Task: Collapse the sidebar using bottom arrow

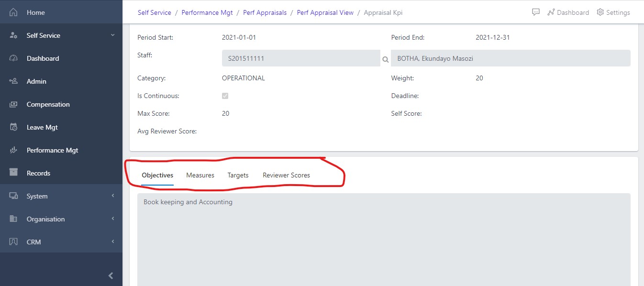Action: 111,275
